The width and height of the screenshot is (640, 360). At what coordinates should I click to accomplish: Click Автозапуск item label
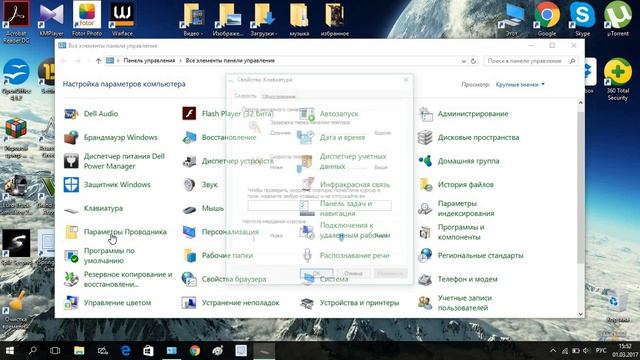[339, 114]
